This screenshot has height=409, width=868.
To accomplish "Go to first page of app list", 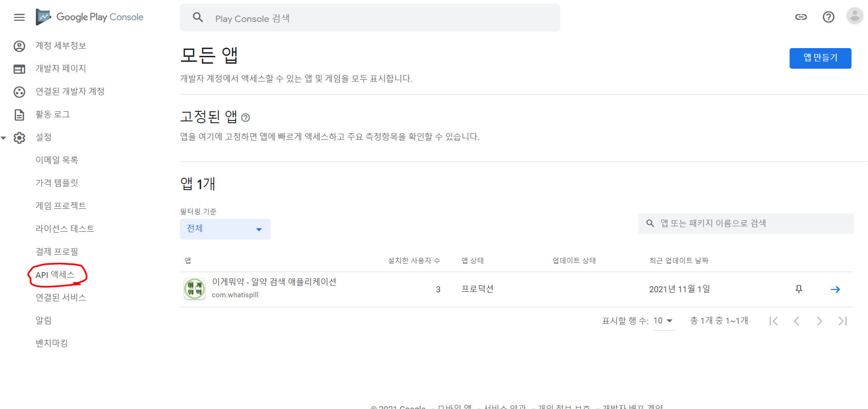I will (x=774, y=321).
